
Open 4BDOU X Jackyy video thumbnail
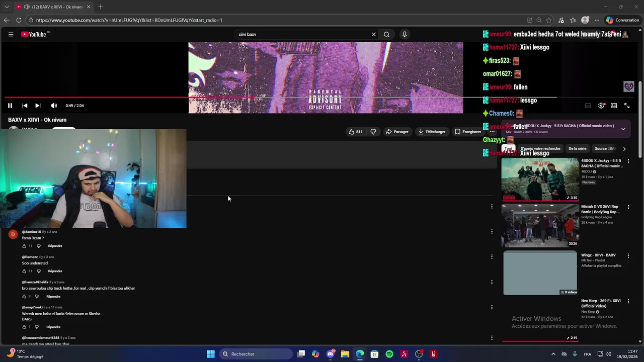(x=540, y=179)
